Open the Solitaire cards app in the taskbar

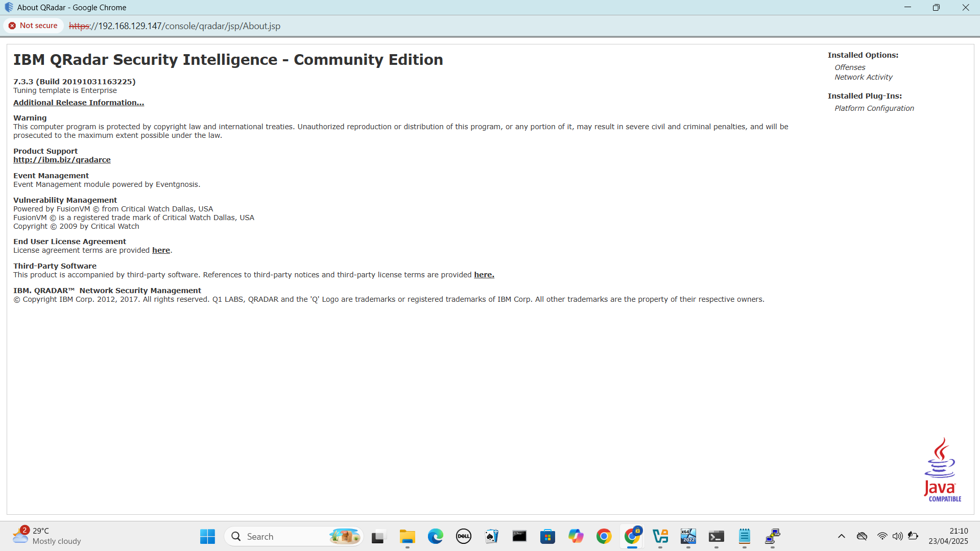(491, 536)
